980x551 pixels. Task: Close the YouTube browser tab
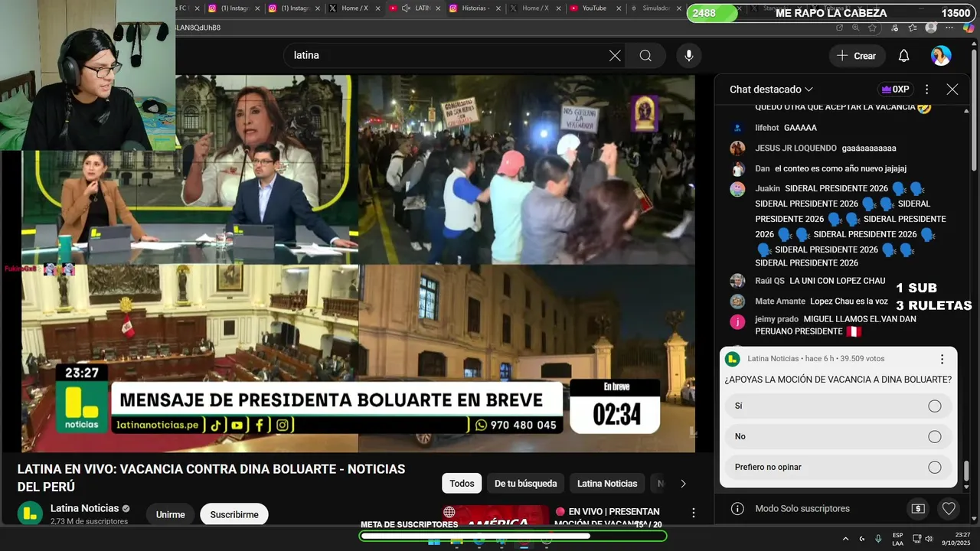[618, 8]
